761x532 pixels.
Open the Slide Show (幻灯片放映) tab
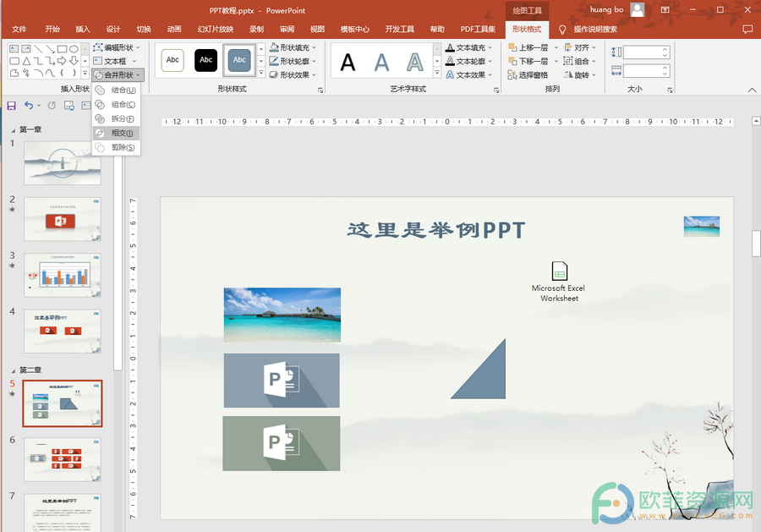[216, 29]
